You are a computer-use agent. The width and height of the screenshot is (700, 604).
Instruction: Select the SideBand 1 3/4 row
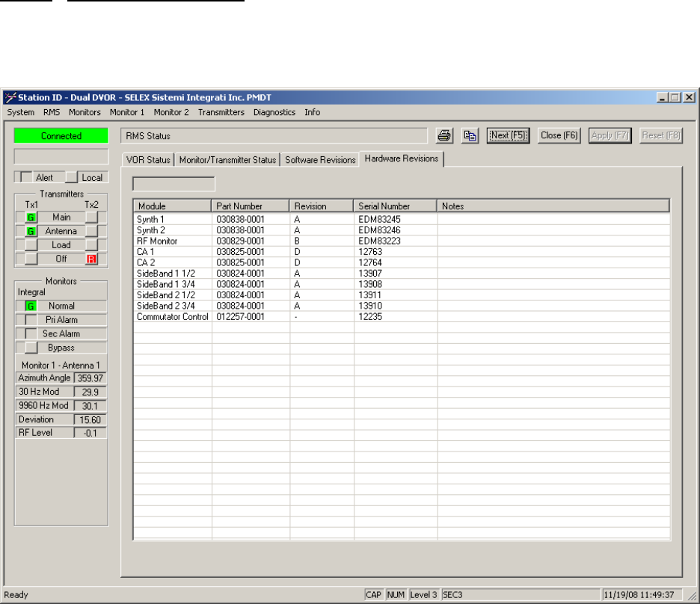point(402,284)
